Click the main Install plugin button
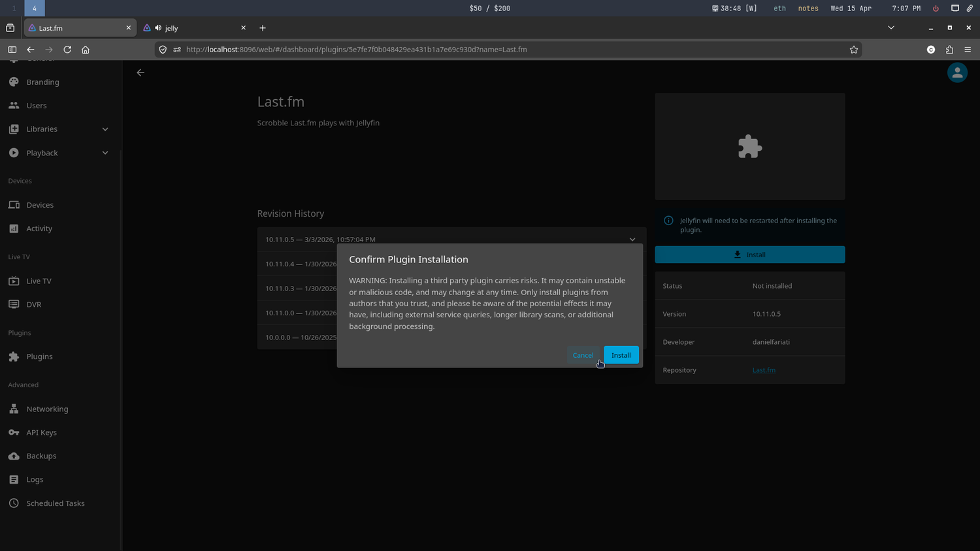The image size is (980, 551). click(749, 255)
